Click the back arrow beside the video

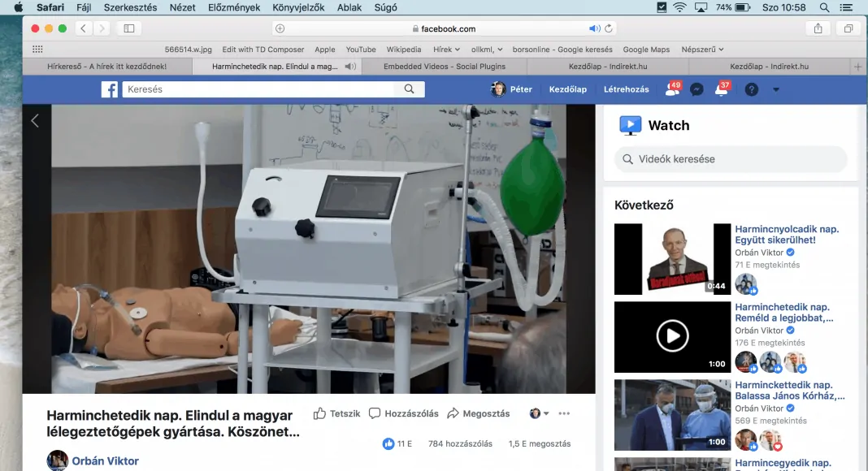(35, 120)
